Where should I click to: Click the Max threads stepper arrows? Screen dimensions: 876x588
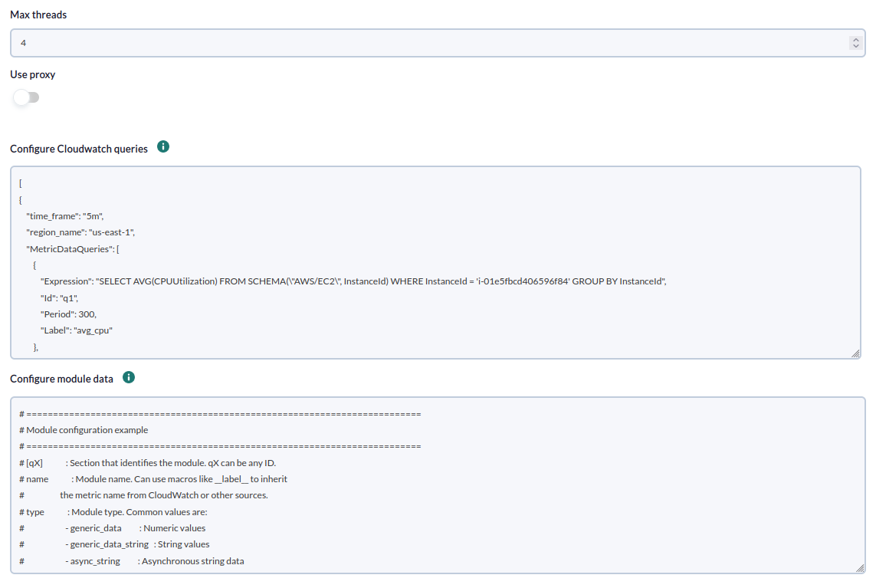(x=855, y=43)
